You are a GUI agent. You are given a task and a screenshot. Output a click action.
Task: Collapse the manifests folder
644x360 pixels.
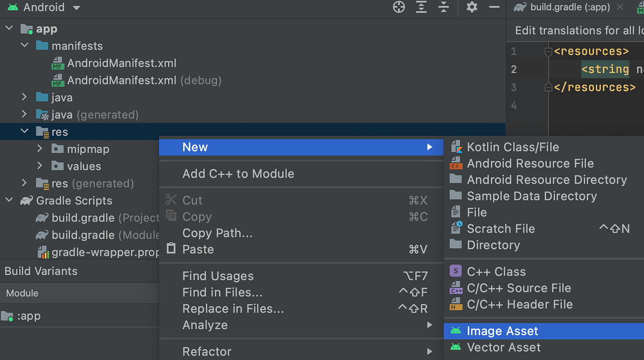pos(24,46)
